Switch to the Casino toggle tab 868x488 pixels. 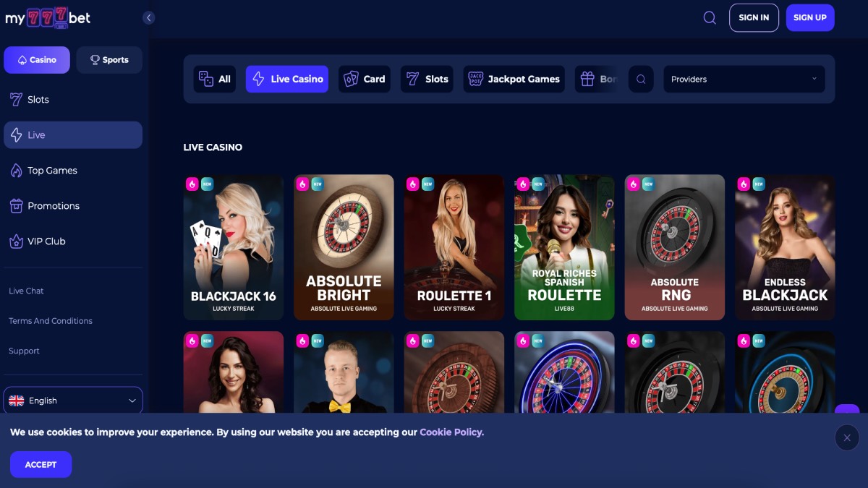[x=37, y=60]
